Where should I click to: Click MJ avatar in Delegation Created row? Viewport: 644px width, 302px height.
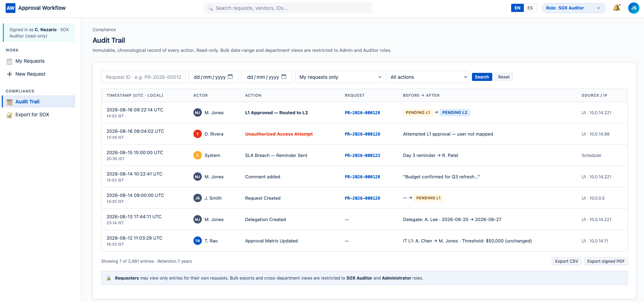coord(198,219)
